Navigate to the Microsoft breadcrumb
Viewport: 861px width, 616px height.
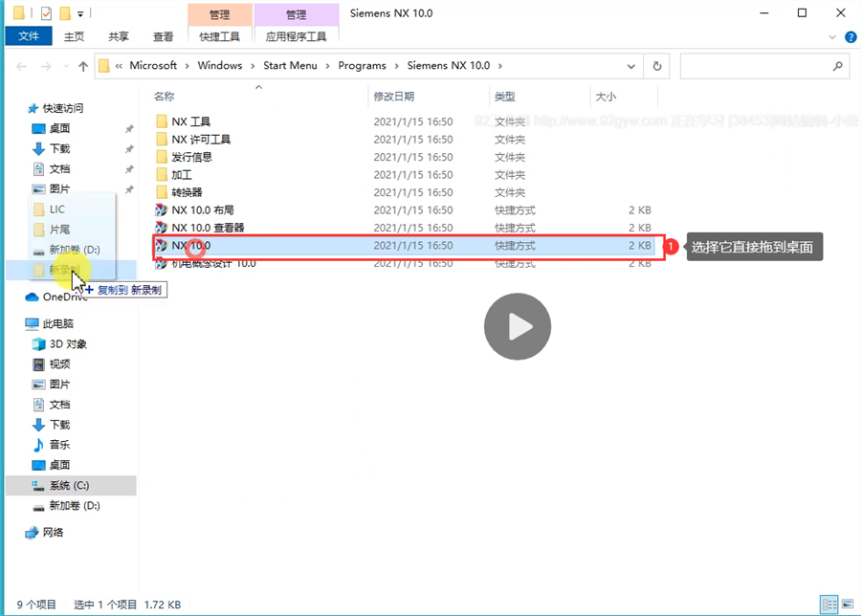coord(153,65)
